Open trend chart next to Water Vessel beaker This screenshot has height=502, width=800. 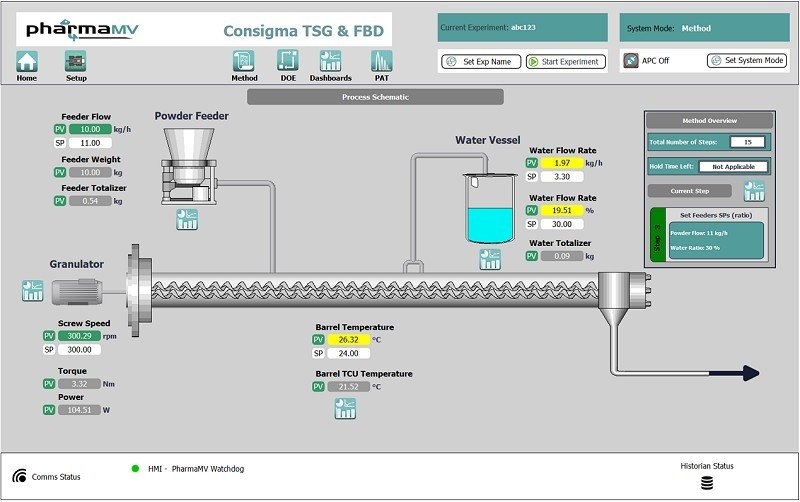(490, 258)
